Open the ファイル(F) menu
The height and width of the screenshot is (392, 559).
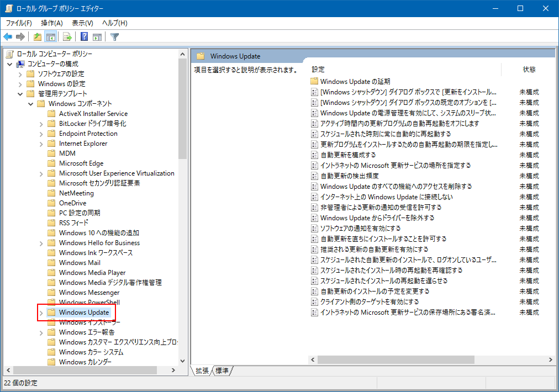click(19, 23)
